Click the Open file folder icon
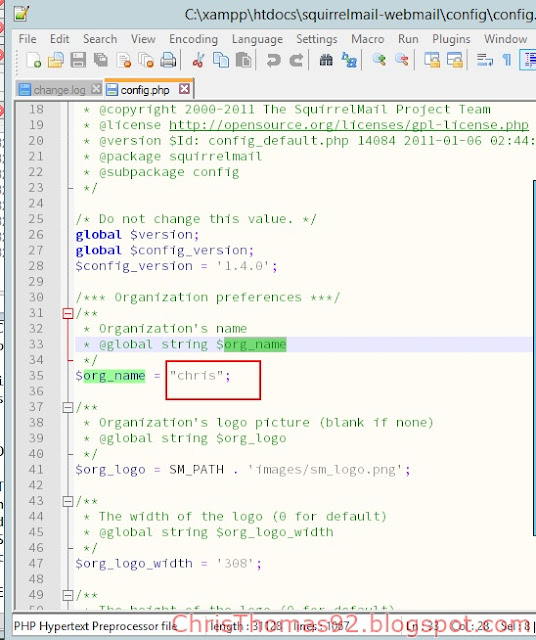The height and width of the screenshot is (640, 536). [x=56, y=60]
